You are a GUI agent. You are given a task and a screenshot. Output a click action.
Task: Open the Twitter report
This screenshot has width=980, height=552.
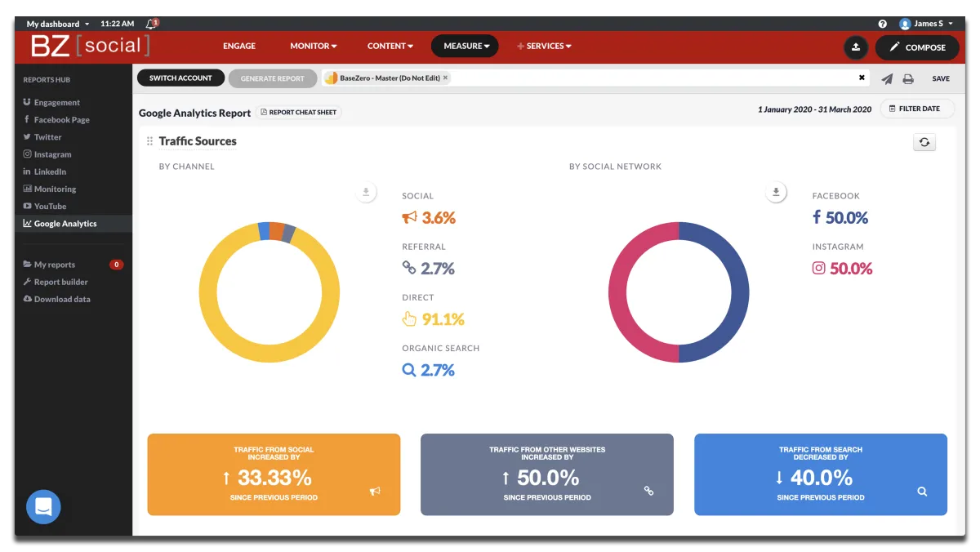pos(42,137)
